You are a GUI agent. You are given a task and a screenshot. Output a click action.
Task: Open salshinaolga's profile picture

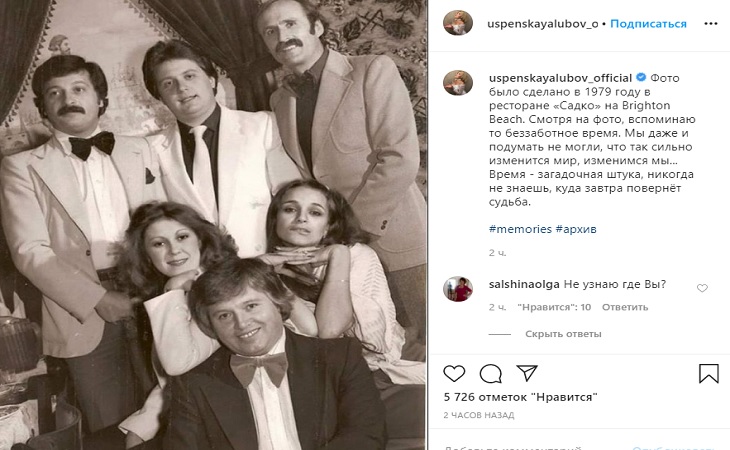tap(459, 289)
